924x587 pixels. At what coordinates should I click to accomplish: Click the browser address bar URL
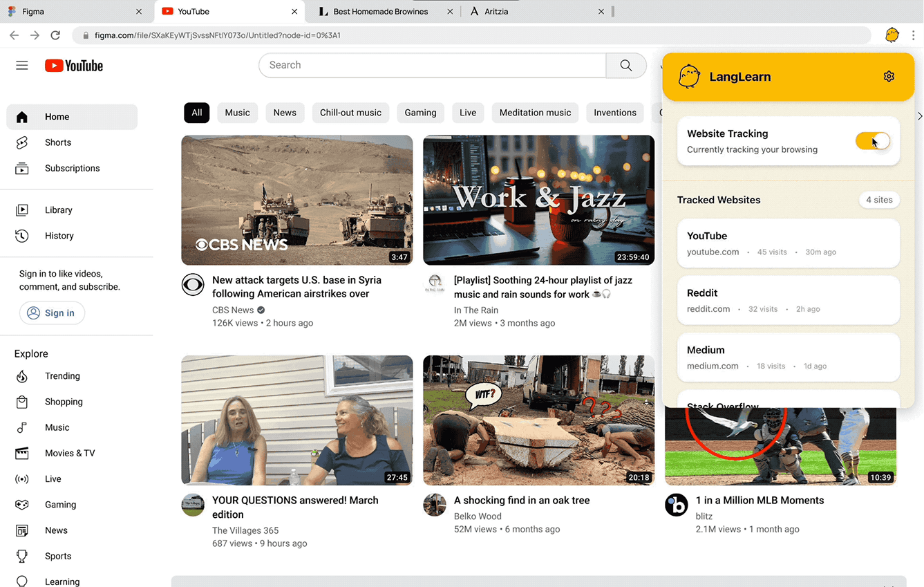[x=218, y=35]
